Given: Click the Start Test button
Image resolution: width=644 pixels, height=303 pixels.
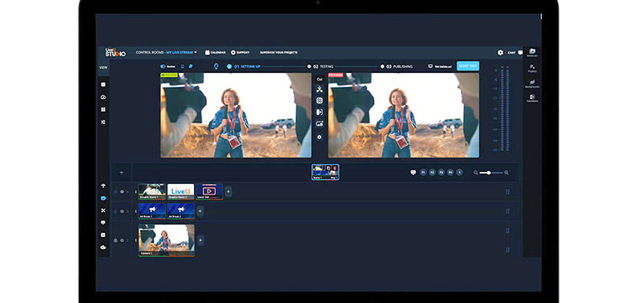Looking at the screenshot, I should pyautogui.click(x=468, y=66).
